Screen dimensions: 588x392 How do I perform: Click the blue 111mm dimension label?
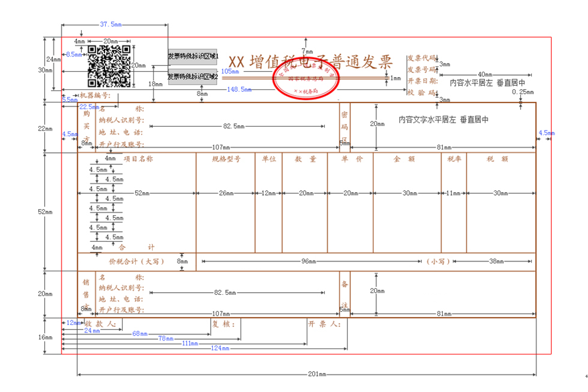tap(190, 343)
